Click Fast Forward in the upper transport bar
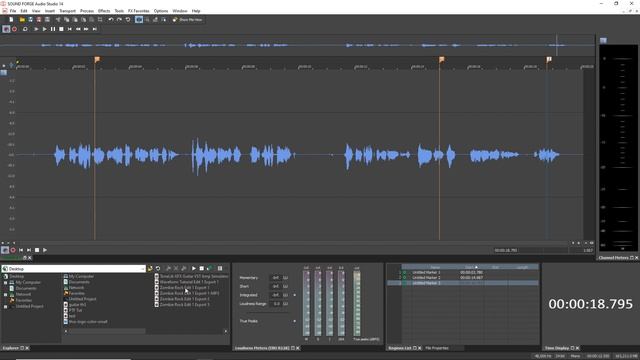 click(86, 29)
